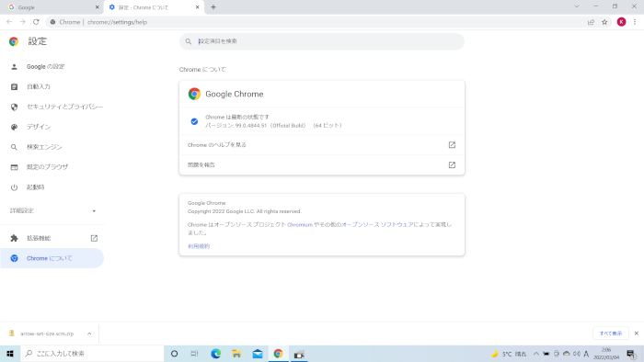Click the settings search field
Screen dimensions: 644x362
322,41
